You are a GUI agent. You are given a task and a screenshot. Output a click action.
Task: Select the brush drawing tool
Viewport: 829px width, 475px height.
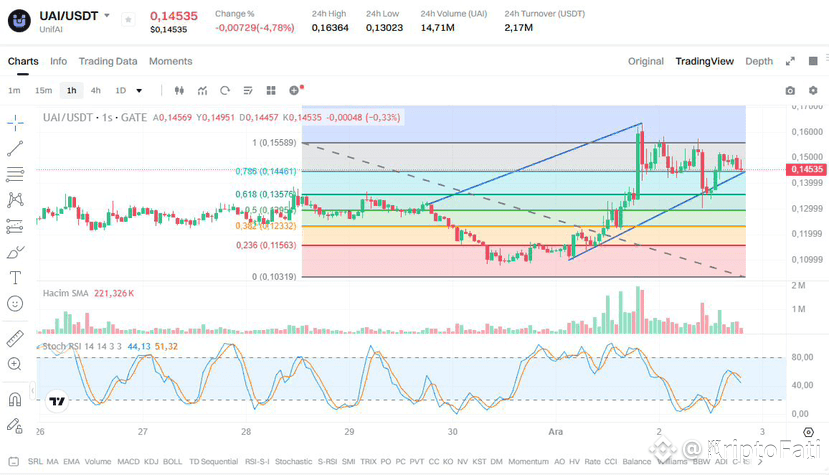click(15, 252)
